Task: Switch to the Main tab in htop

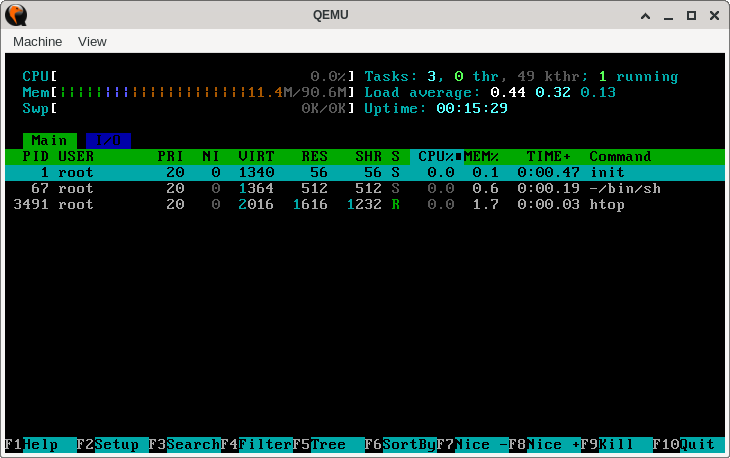Action: pos(49,141)
